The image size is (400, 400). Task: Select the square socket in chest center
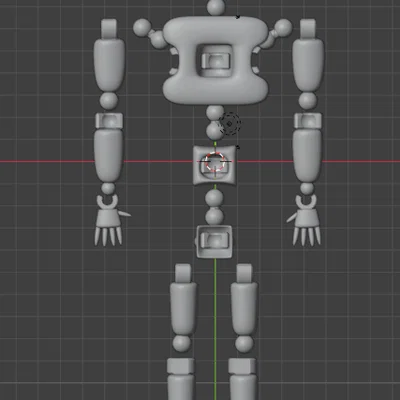pyautogui.click(x=216, y=61)
